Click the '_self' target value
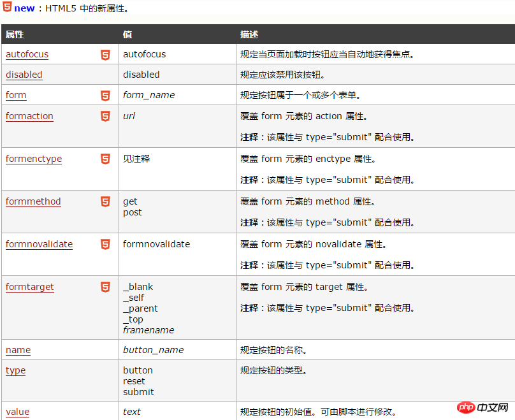This screenshot has height=420, width=515. (134, 298)
